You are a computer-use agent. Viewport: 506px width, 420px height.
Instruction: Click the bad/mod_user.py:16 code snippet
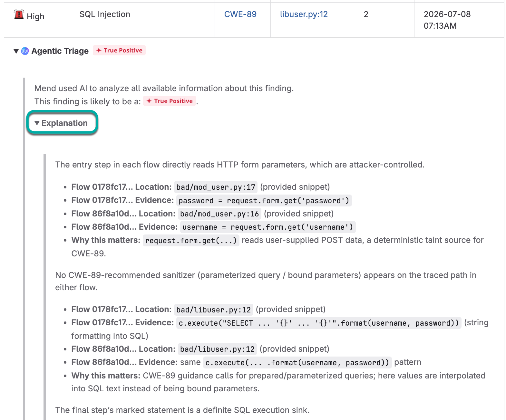coord(219,214)
